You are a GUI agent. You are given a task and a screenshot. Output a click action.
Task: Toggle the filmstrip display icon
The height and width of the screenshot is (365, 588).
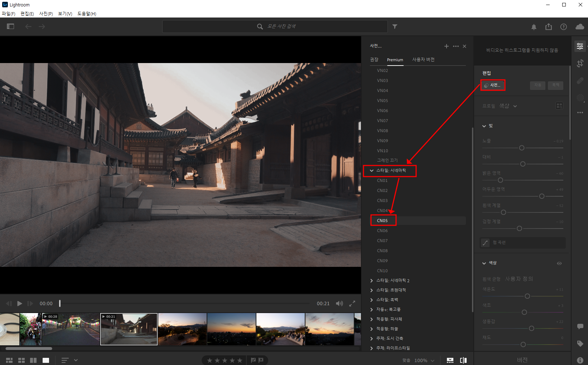pos(450,360)
